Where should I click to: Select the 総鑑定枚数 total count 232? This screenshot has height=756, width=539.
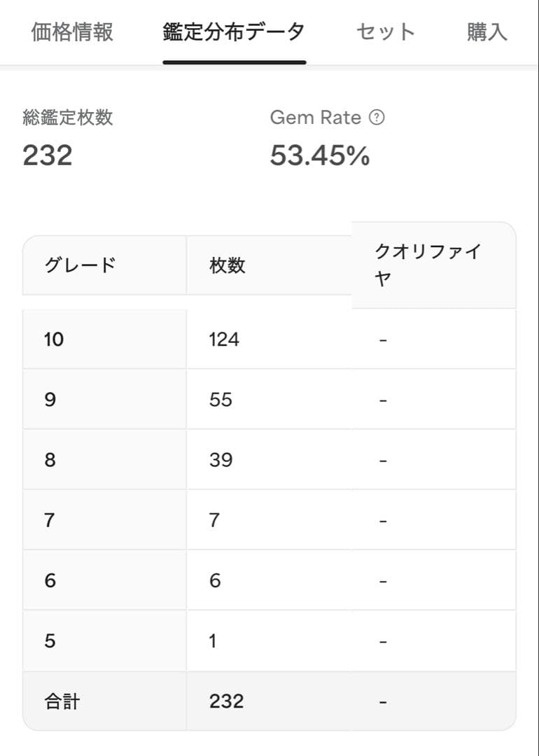click(x=48, y=155)
